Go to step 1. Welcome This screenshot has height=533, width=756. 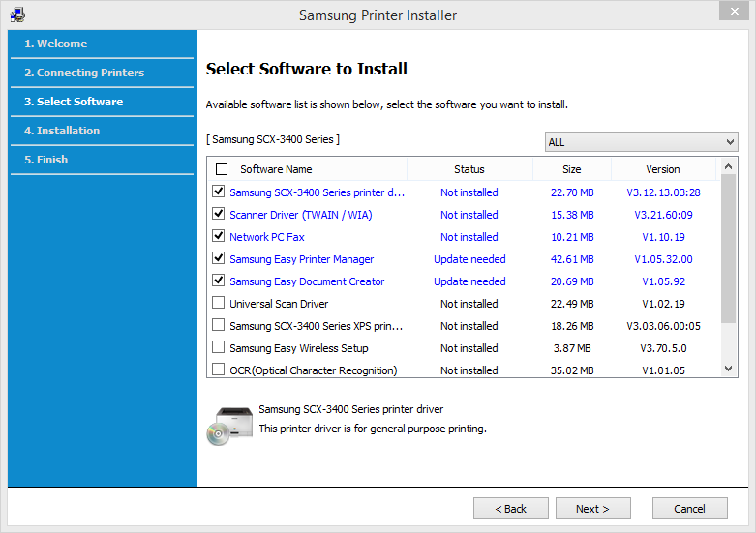[x=56, y=44]
